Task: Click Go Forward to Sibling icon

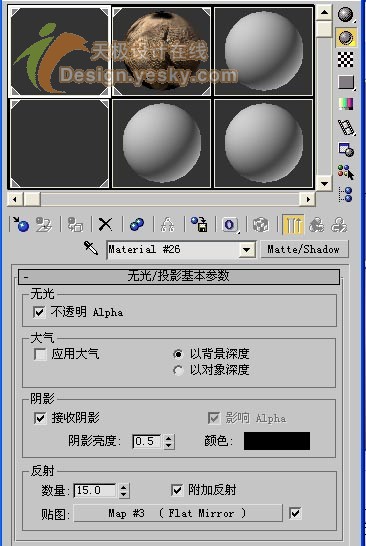Action: 339,225
